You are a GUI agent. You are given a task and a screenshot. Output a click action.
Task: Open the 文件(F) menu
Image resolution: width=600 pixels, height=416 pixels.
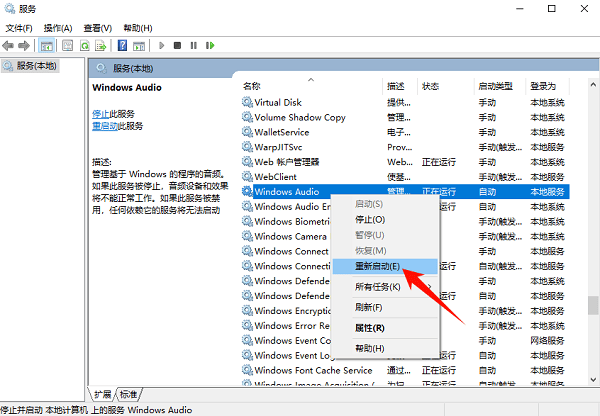pos(18,28)
